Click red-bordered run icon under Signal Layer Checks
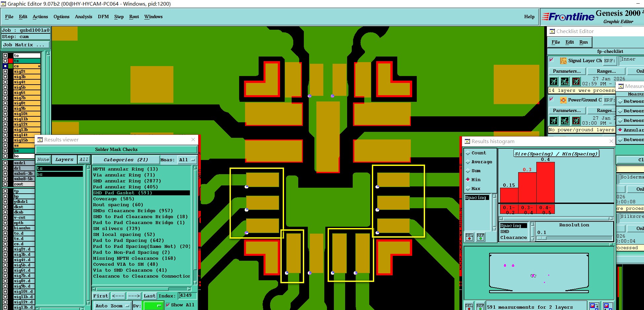 (x=576, y=81)
